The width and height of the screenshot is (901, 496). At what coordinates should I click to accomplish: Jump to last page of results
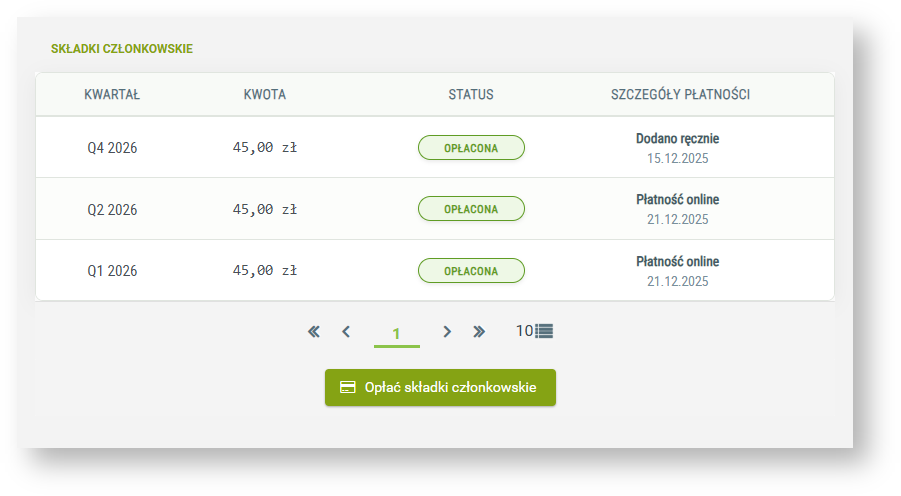pos(479,332)
